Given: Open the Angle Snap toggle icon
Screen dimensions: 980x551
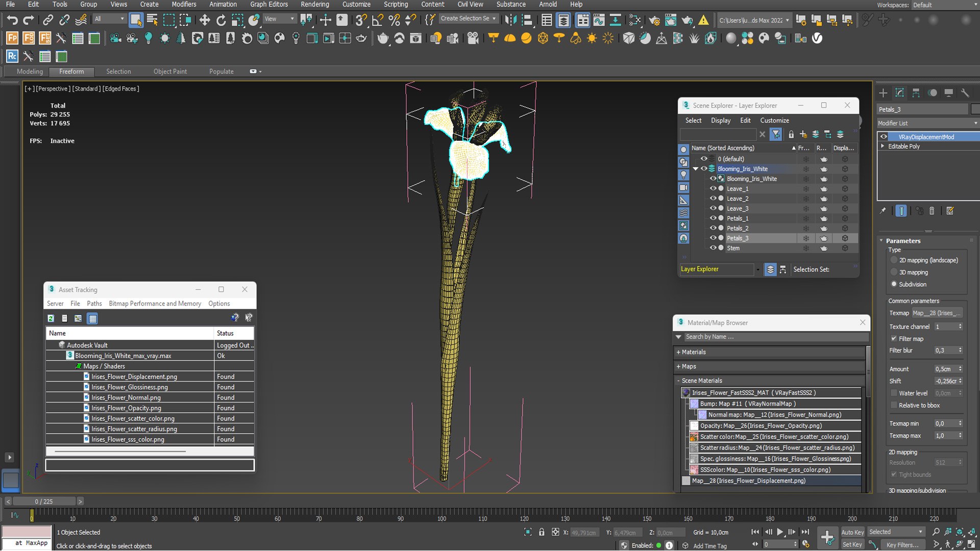Looking at the screenshot, I should 378,20.
